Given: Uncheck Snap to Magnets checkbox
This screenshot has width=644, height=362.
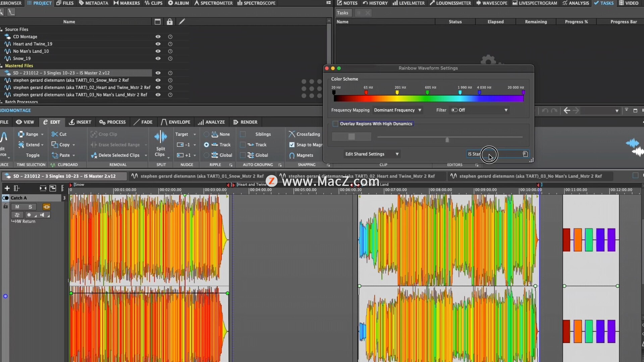Looking at the screenshot, I should pyautogui.click(x=292, y=144).
